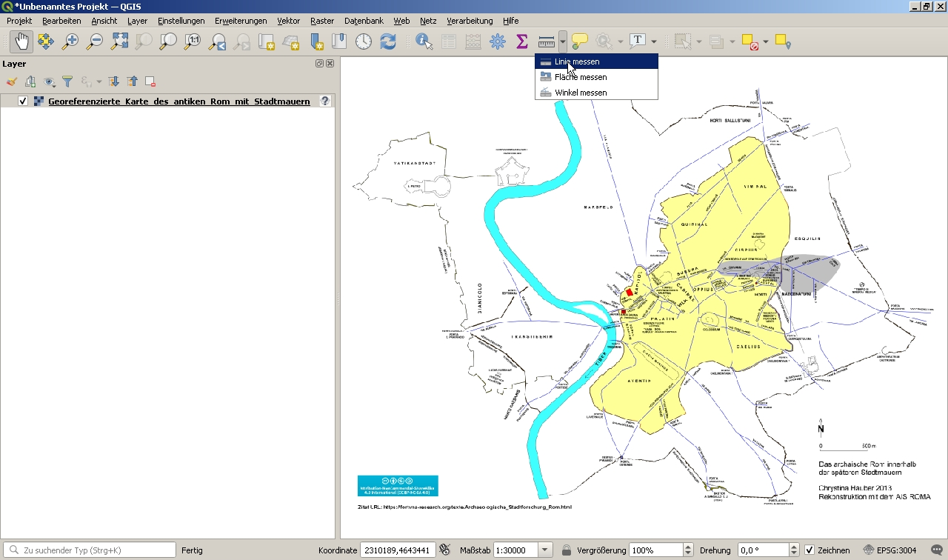Open the Maßstab scale dropdown

coord(546,550)
